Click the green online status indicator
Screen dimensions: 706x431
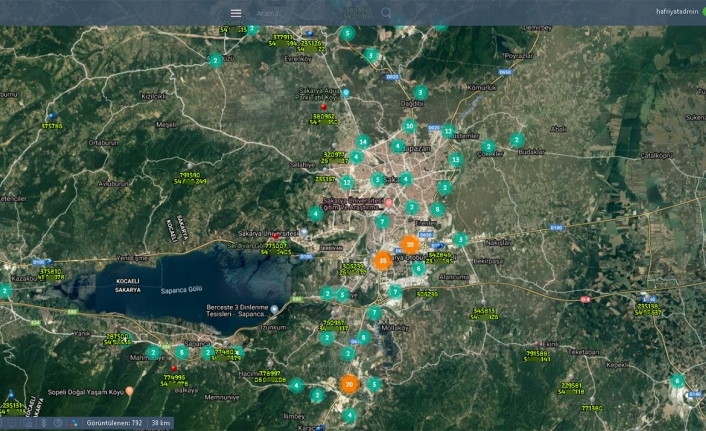point(703,12)
